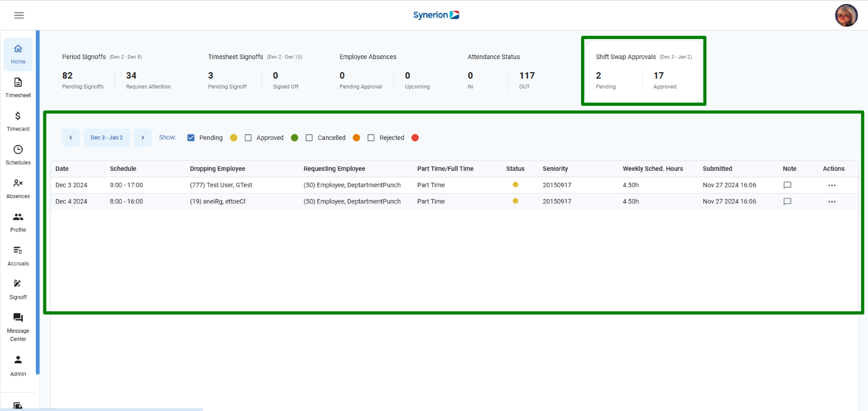
Task: Open the Period Signoffs card title
Action: (84, 57)
